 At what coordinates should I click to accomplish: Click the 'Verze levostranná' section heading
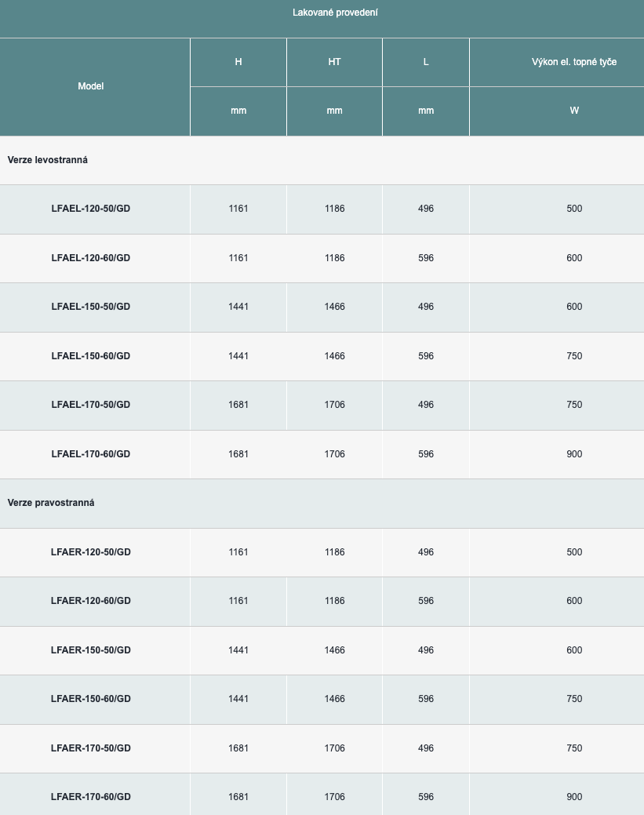coord(48,160)
